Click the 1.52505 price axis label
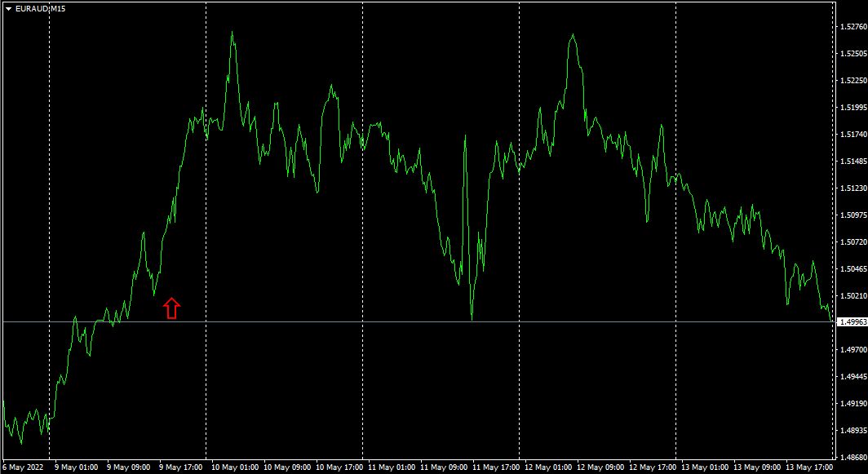 point(853,53)
